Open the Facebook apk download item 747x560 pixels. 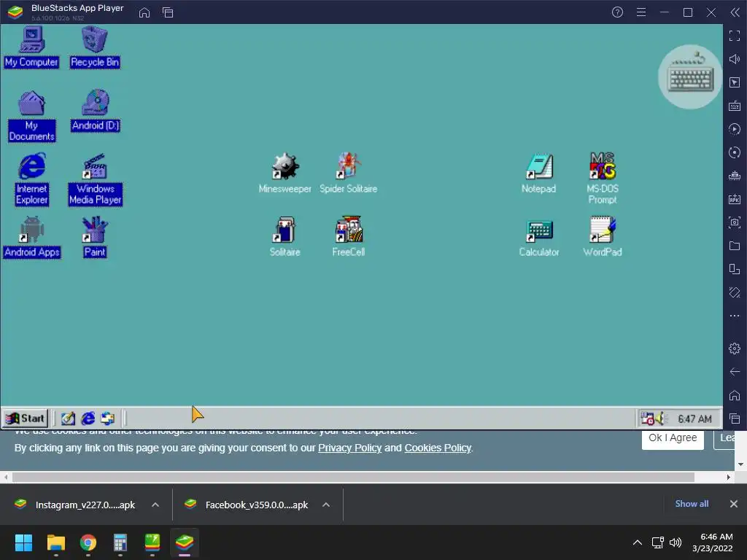pos(247,505)
